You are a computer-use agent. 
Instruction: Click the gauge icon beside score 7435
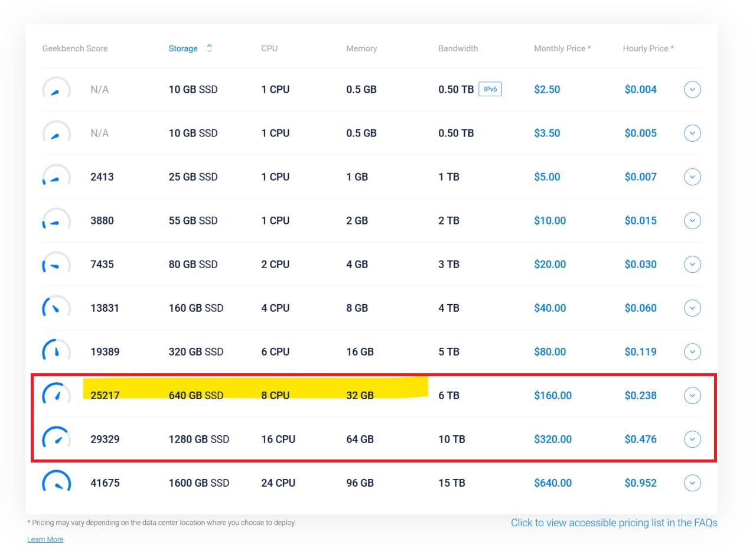pyautogui.click(x=56, y=265)
